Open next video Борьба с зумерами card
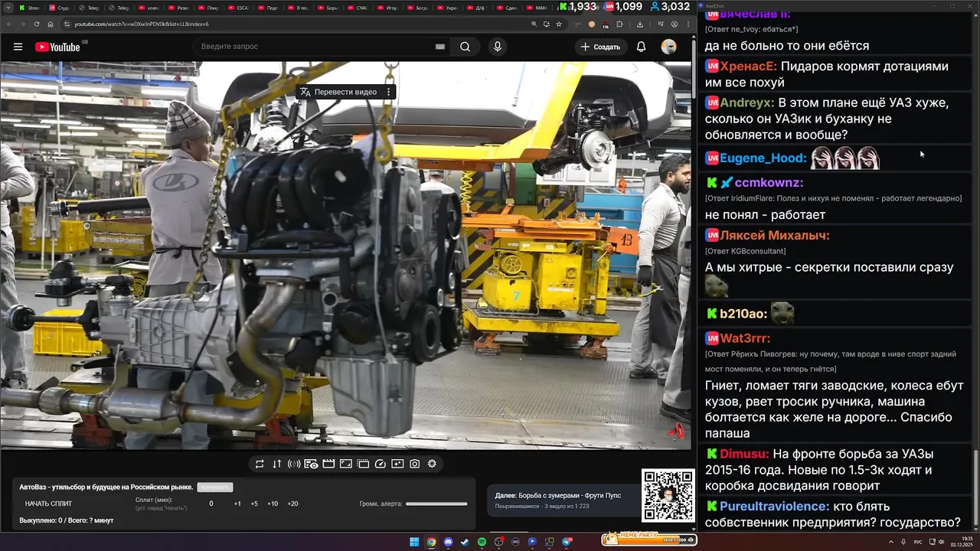This screenshot has height=551, width=980. [563, 500]
